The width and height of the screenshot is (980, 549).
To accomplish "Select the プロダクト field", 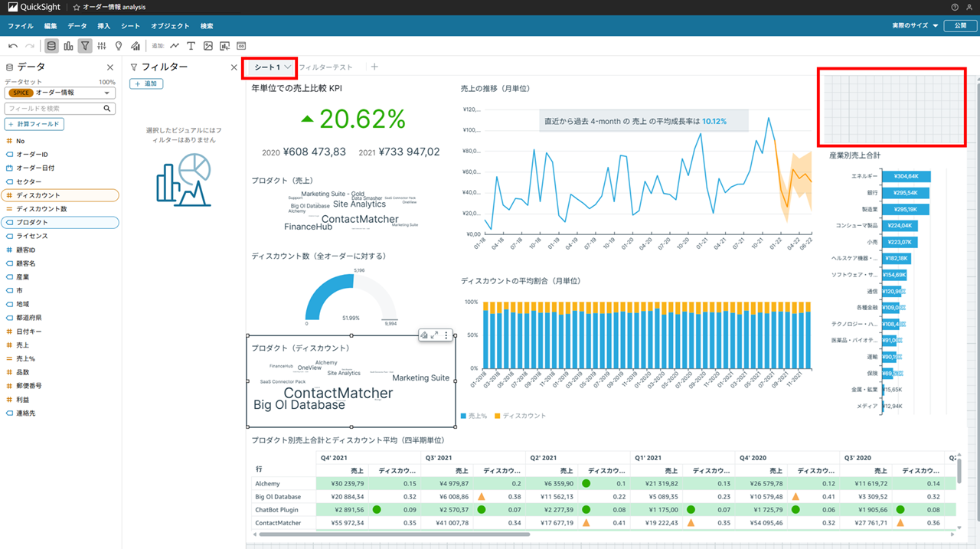I will [60, 222].
